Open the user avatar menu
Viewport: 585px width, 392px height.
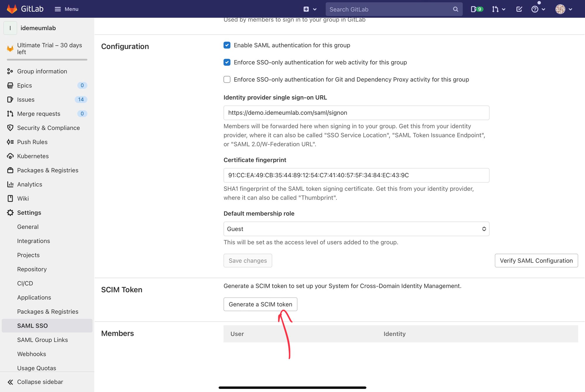coord(564,9)
